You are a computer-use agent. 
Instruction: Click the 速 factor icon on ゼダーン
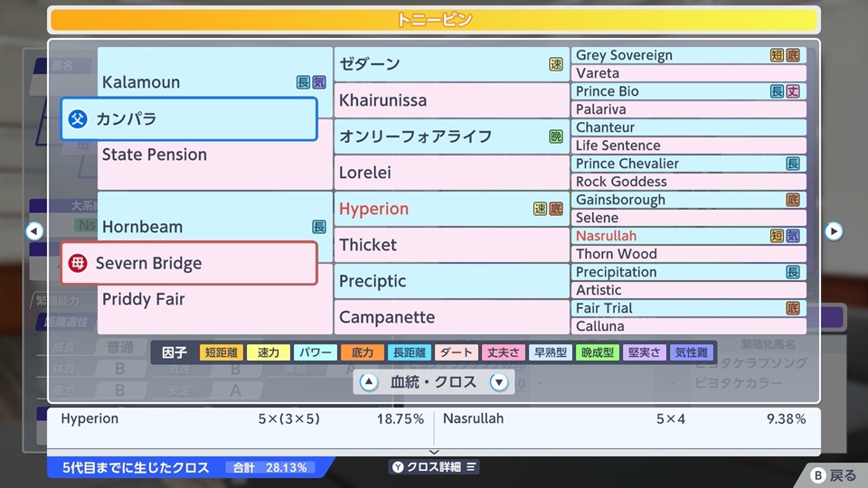click(x=556, y=64)
